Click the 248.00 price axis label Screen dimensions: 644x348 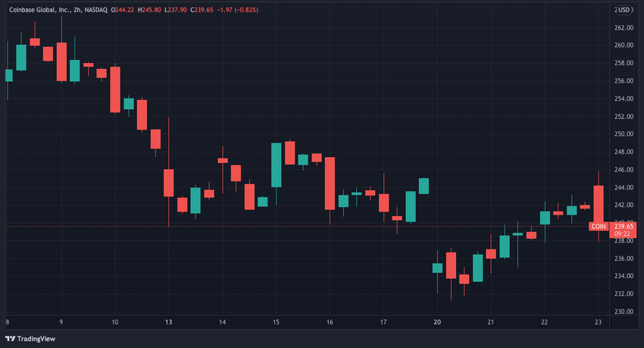(624, 152)
